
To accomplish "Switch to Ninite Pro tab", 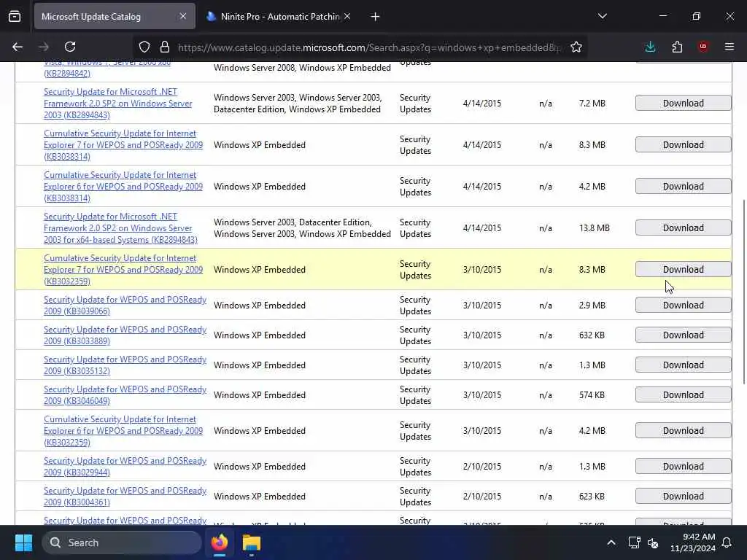I will point(279,16).
